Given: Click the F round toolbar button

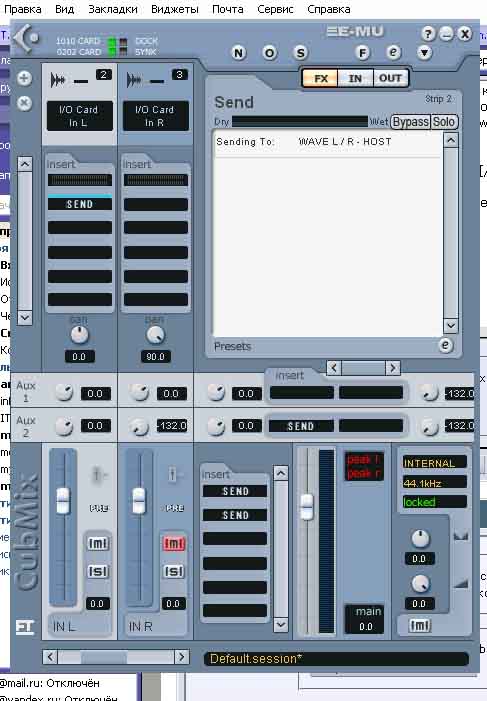Looking at the screenshot, I should tap(362, 53).
